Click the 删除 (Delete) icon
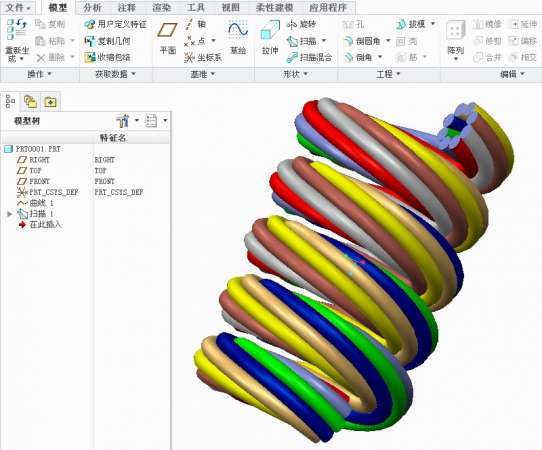Viewport: 542px width, 450px height. click(41, 57)
